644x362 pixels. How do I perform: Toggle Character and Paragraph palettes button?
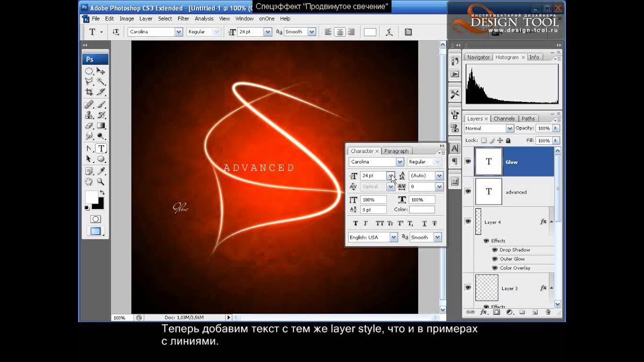point(408,32)
